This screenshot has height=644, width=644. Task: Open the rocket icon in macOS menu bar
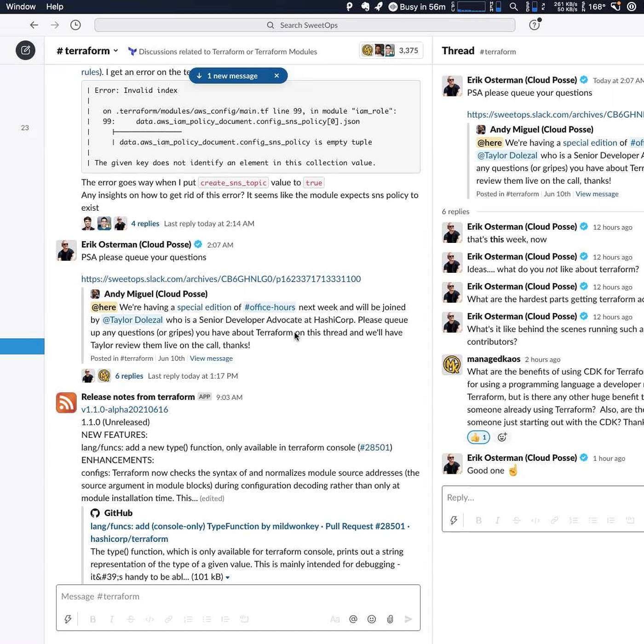coord(379,6)
